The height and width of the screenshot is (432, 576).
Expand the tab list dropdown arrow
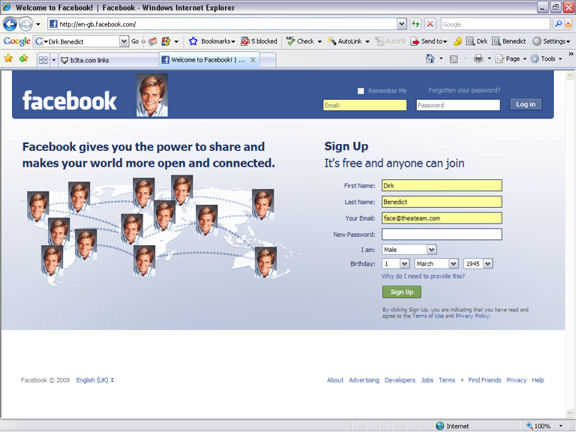coord(54,60)
